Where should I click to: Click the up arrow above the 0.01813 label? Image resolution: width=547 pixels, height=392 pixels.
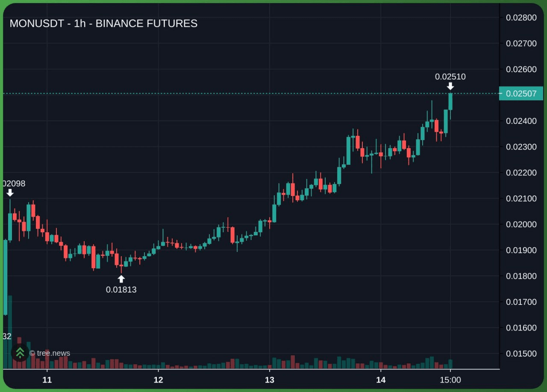tap(121, 279)
